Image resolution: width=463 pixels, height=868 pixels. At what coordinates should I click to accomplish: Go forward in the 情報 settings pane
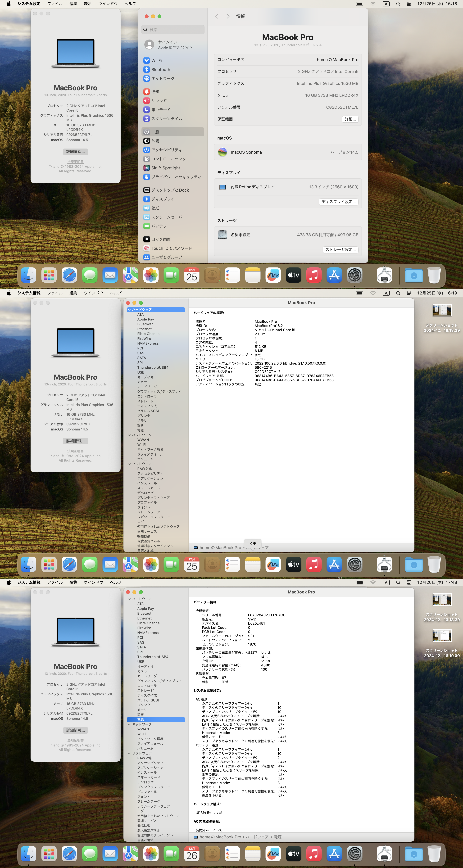tap(228, 16)
